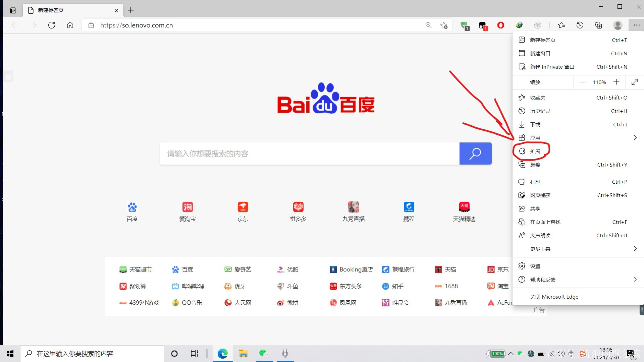Close the 新建标签页 tab

(116, 10)
